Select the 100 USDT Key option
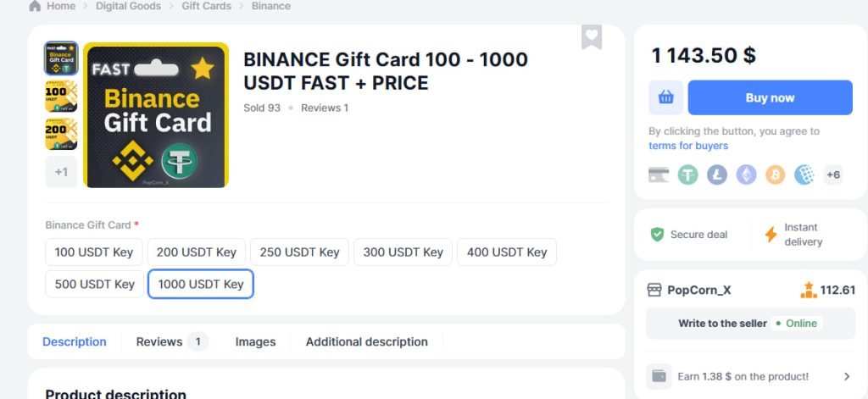This screenshot has height=399, width=868. pos(94,252)
